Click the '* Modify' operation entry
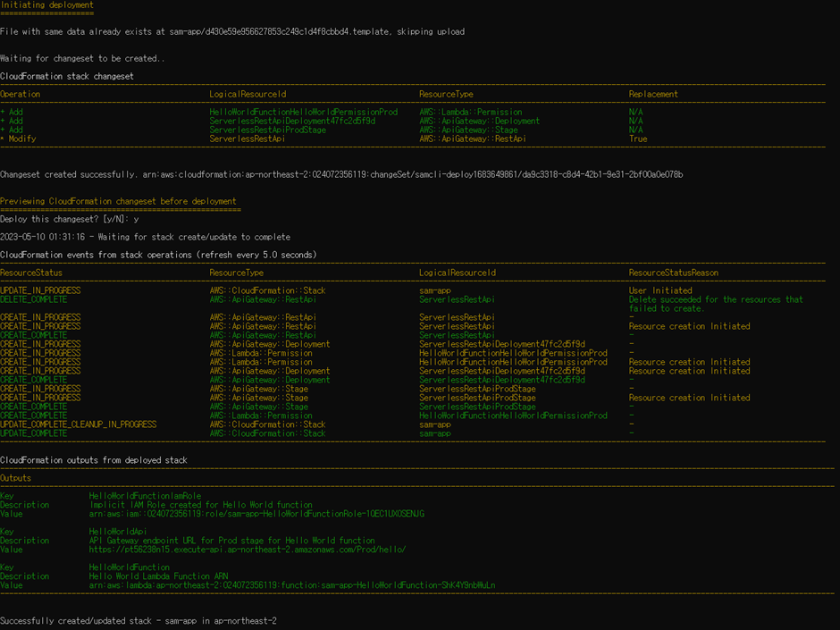Viewport: 840px width, 630px height. coord(18,139)
